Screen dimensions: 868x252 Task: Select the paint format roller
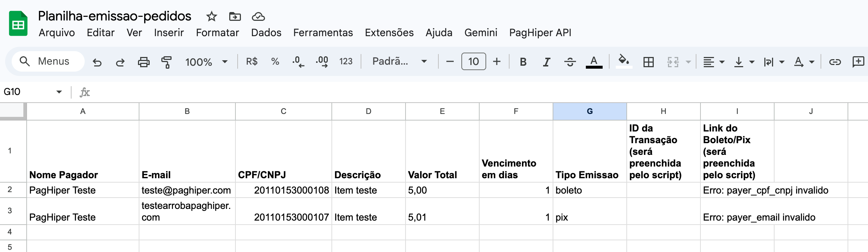tap(166, 62)
